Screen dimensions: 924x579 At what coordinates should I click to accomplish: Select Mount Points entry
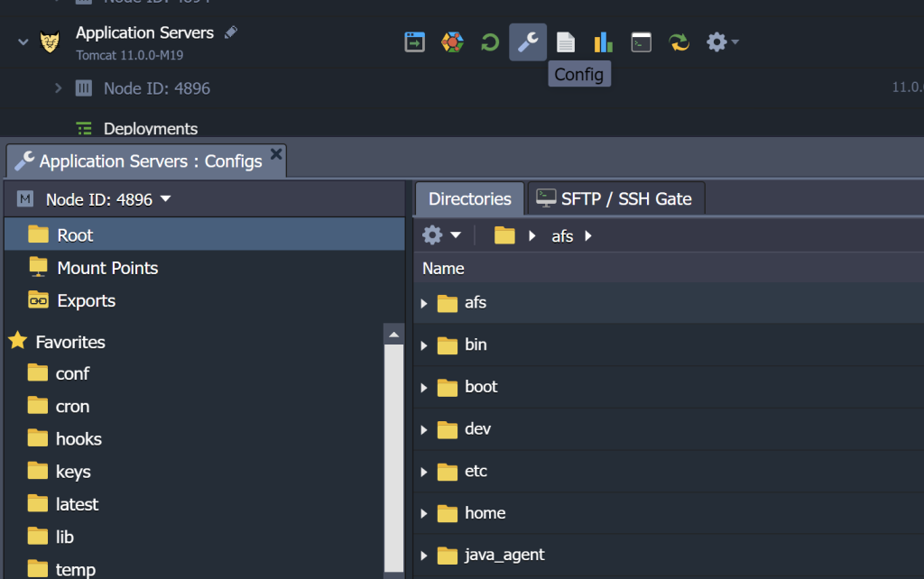point(107,268)
